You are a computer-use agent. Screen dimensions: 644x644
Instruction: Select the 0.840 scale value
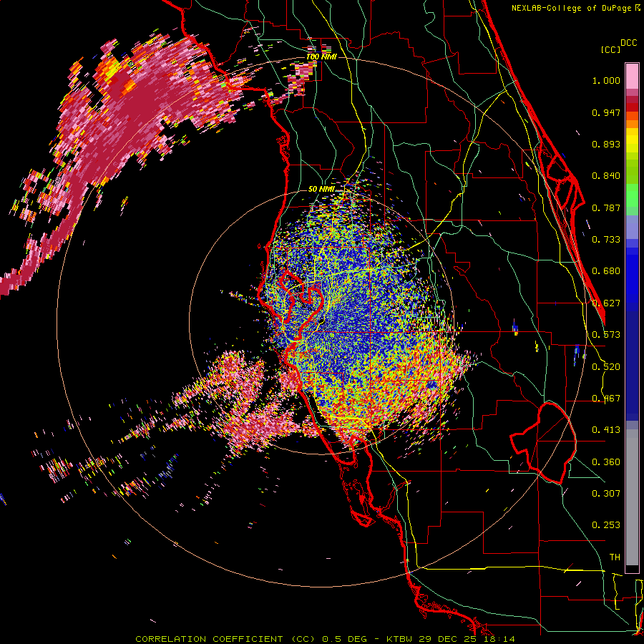coord(606,176)
